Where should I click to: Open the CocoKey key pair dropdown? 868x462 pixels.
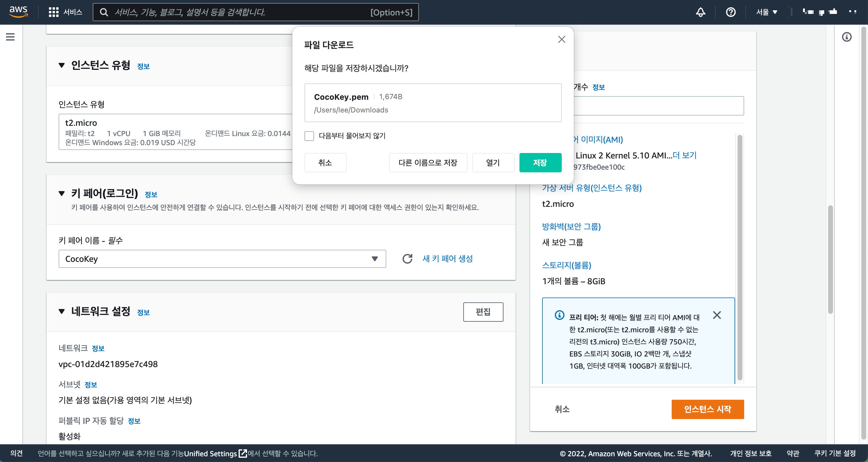click(222, 259)
